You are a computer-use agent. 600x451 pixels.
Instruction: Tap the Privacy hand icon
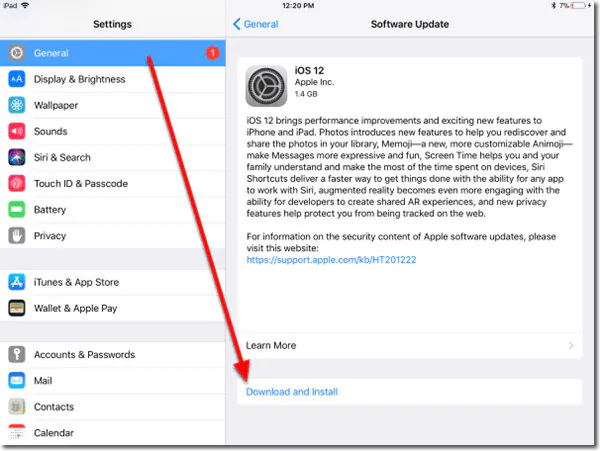(x=16, y=236)
